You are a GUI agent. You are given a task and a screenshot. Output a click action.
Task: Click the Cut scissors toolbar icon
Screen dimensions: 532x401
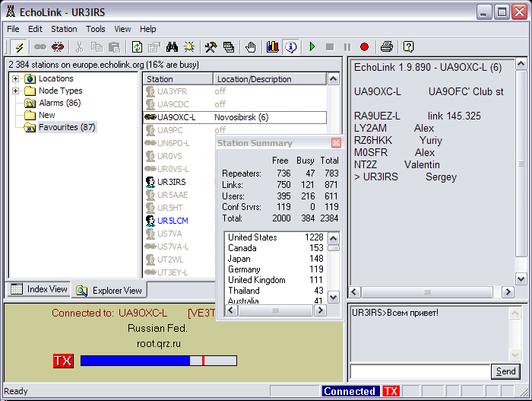[x=79, y=47]
